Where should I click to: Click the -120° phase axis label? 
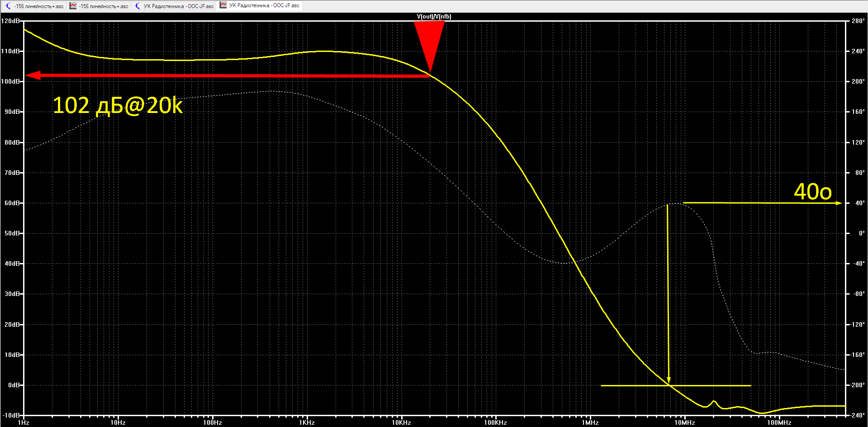pos(858,324)
